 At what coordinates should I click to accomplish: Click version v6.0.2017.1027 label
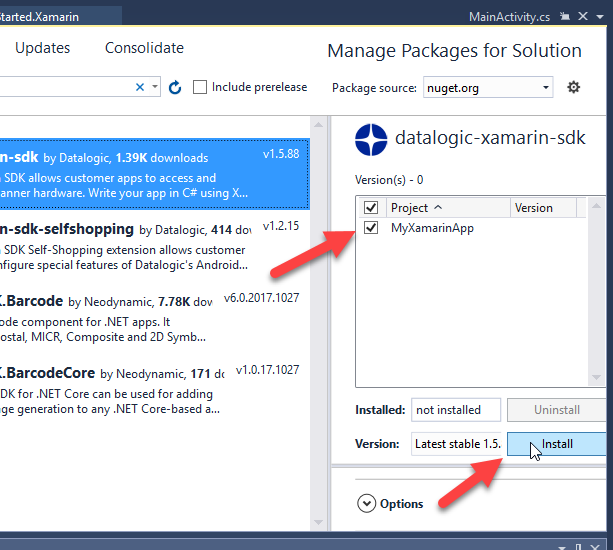click(x=261, y=298)
